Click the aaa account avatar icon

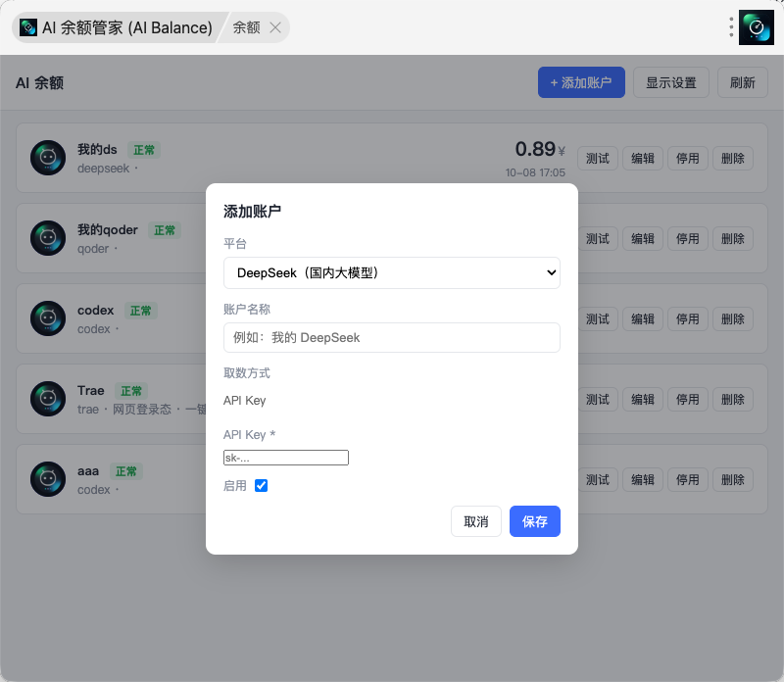point(48,479)
